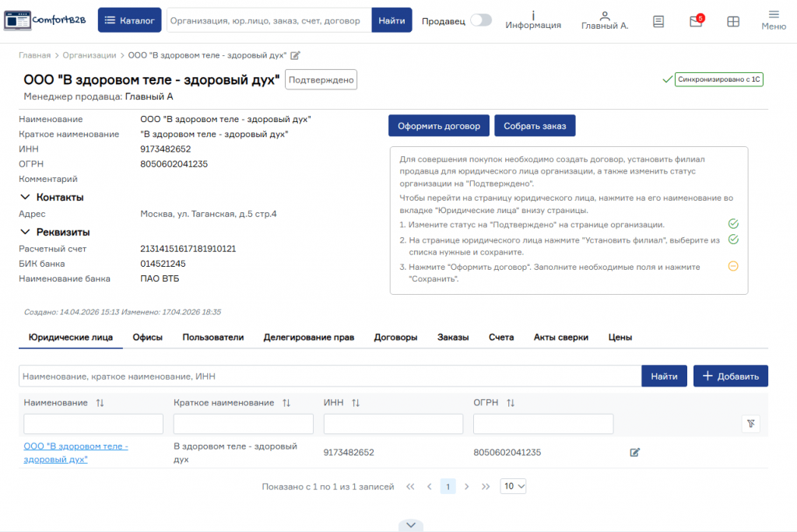Switch to Заказы tab
797x532 pixels.
tap(453, 338)
